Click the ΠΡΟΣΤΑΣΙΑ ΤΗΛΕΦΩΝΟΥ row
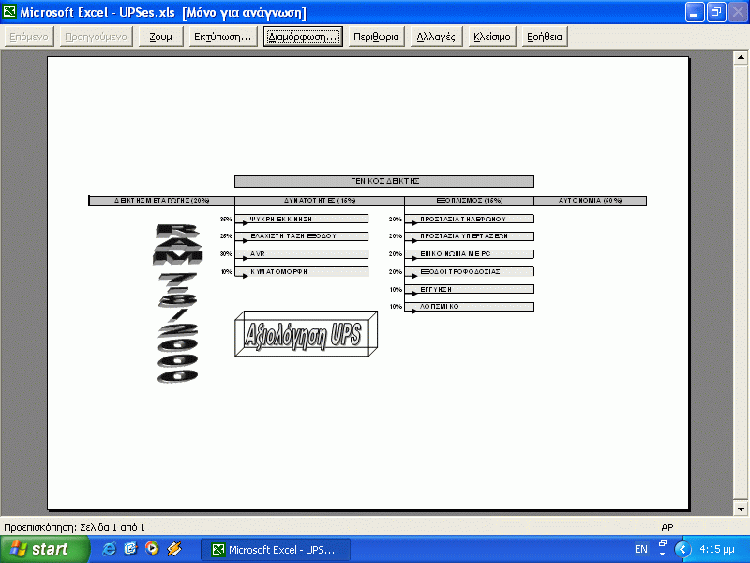Image resolution: width=750 pixels, height=563 pixels. [469, 219]
